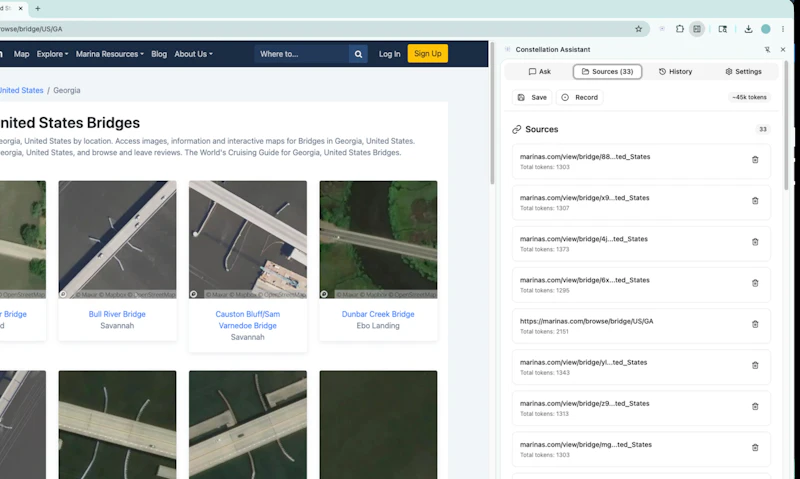Switch to the Sources (33) tab
This screenshot has width=800, height=479.
click(x=607, y=71)
